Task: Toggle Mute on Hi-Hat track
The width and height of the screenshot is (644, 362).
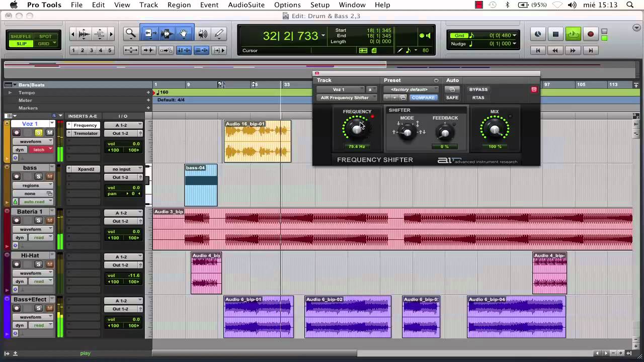Action: (49, 264)
